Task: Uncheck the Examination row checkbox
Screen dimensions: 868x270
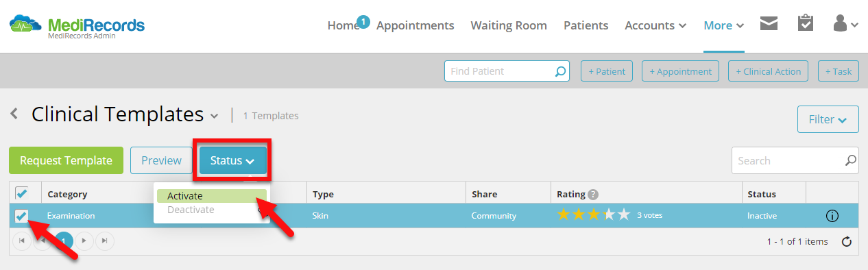Action: pyautogui.click(x=21, y=217)
